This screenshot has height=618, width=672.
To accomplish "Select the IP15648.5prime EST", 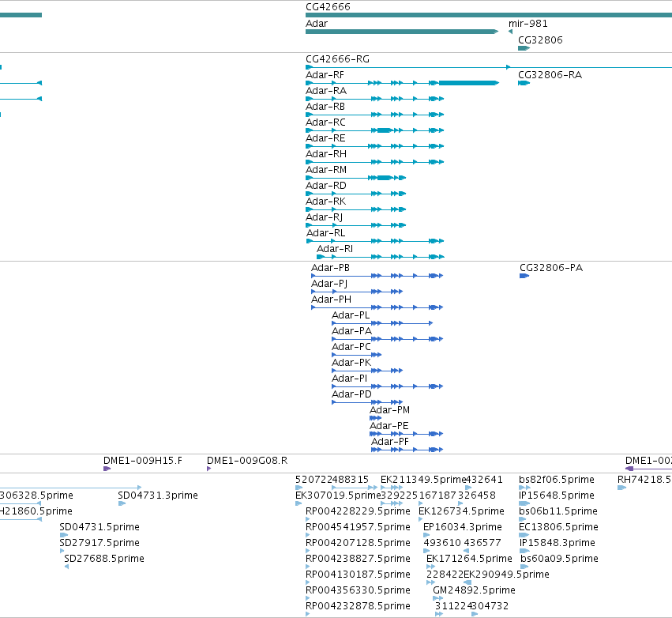I will coord(524,503).
